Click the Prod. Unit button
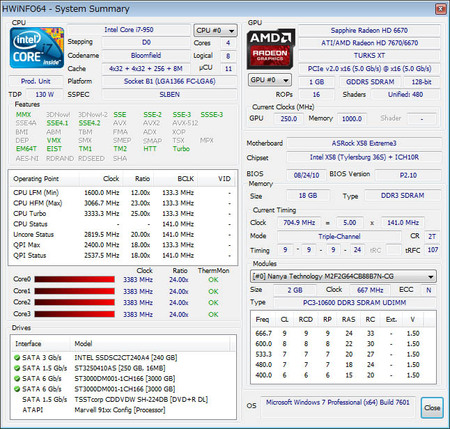Image resolution: width=450 pixels, height=429 pixels. coord(36,81)
